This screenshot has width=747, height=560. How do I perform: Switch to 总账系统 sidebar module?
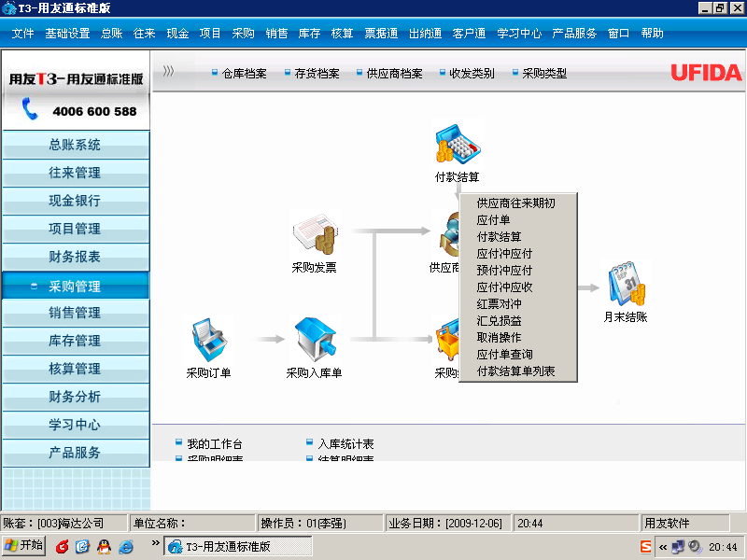tap(76, 145)
